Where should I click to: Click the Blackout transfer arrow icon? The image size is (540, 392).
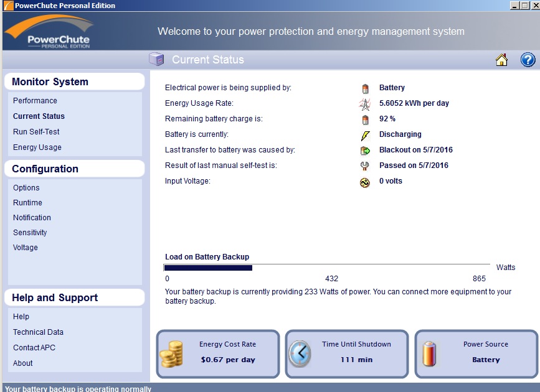[x=365, y=151]
